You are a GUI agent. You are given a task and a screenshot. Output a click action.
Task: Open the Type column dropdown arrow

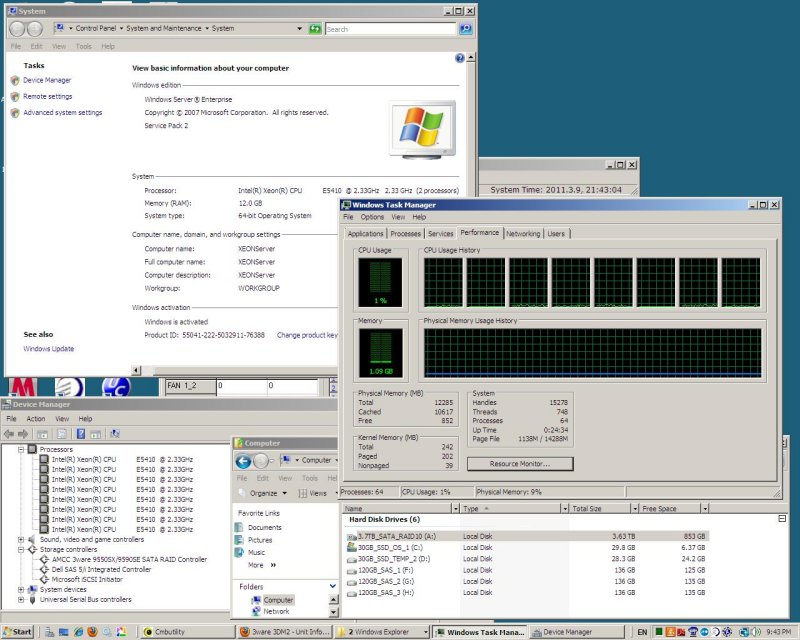(565, 508)
